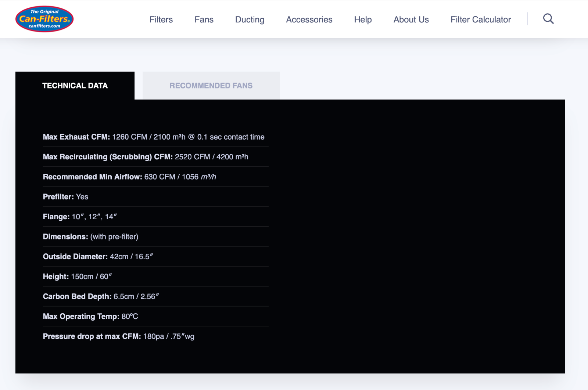
Task: Open the Accessories navigation link
Action: click(309, 19)
